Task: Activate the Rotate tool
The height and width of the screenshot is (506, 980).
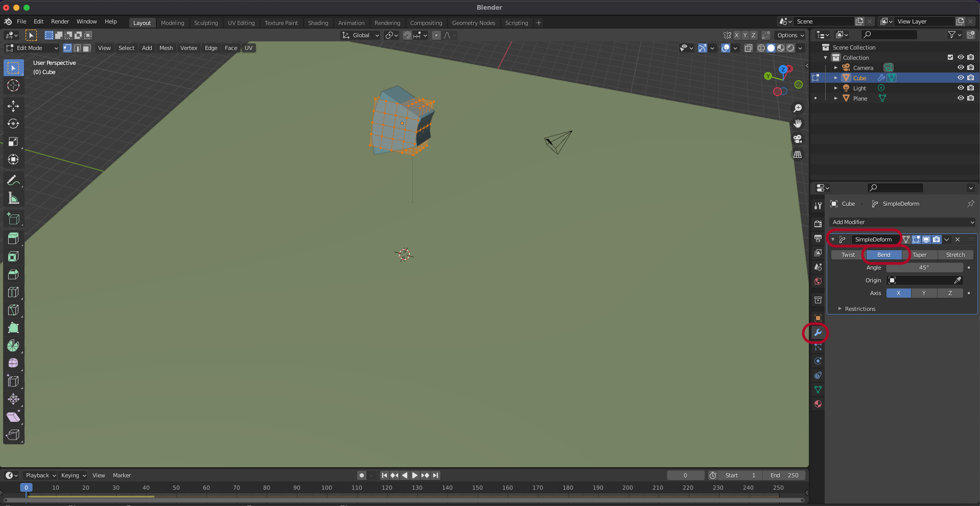Action: point(13,124)
